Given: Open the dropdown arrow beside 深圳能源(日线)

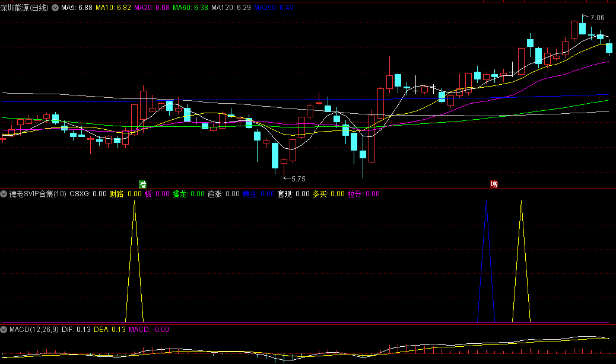Looking at the screenshot, I should pyautogui.click(x=55, y=8).
